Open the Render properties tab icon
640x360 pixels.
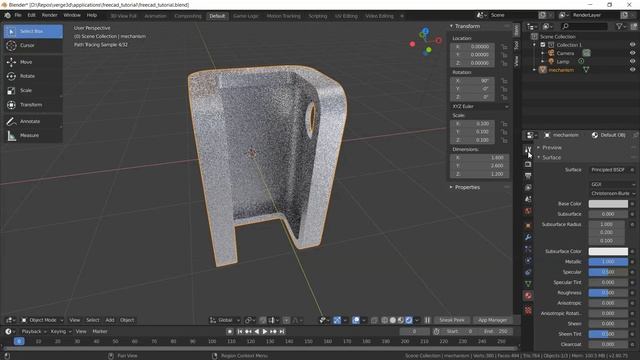[528, 164]
